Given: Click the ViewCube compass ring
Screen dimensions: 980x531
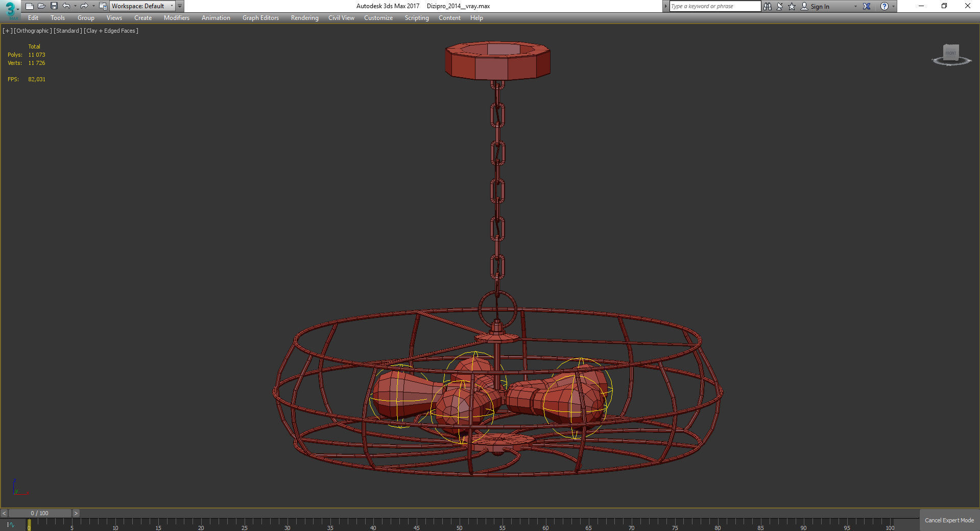Looking at the screenshot, I should click(x=951, y=62).
